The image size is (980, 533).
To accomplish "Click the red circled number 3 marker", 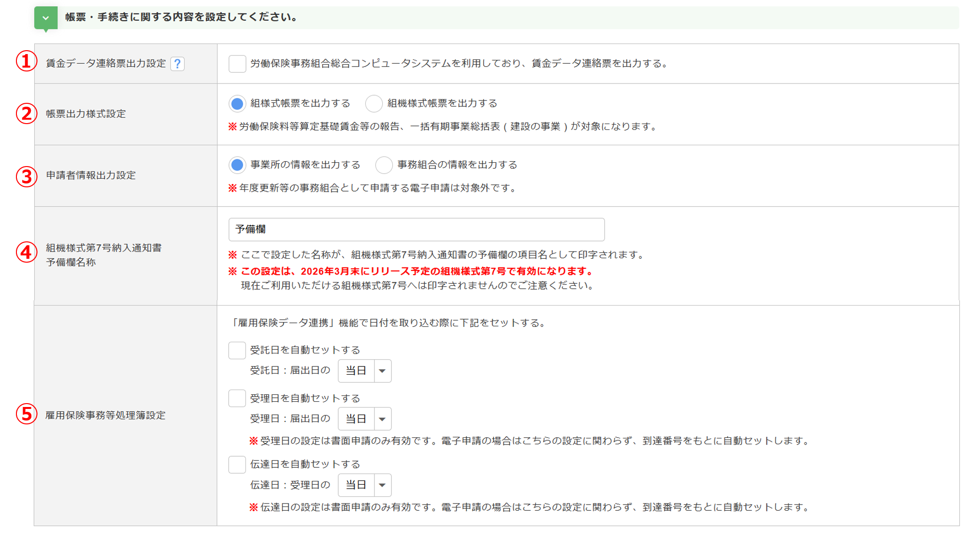I will coord(26,176).
